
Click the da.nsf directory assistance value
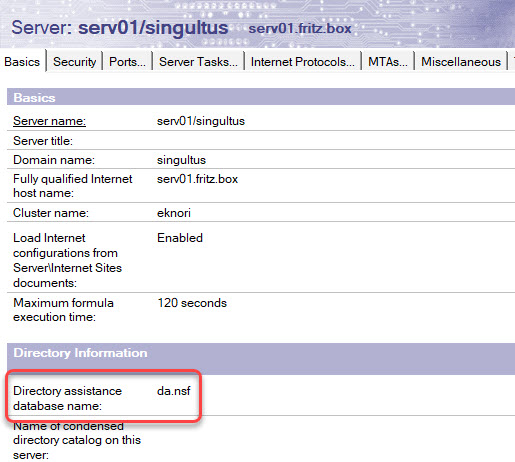point(174,391)
